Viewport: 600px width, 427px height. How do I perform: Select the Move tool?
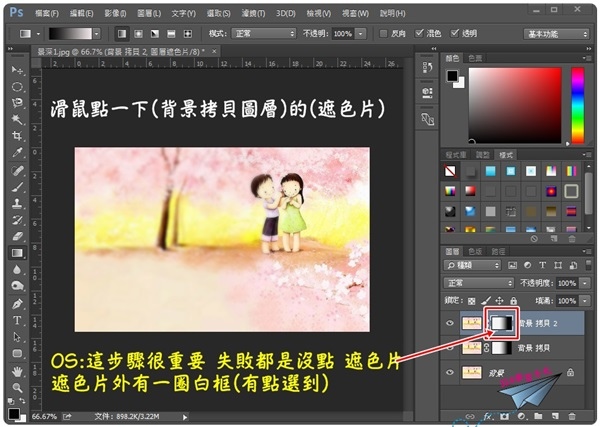point(17,70)
